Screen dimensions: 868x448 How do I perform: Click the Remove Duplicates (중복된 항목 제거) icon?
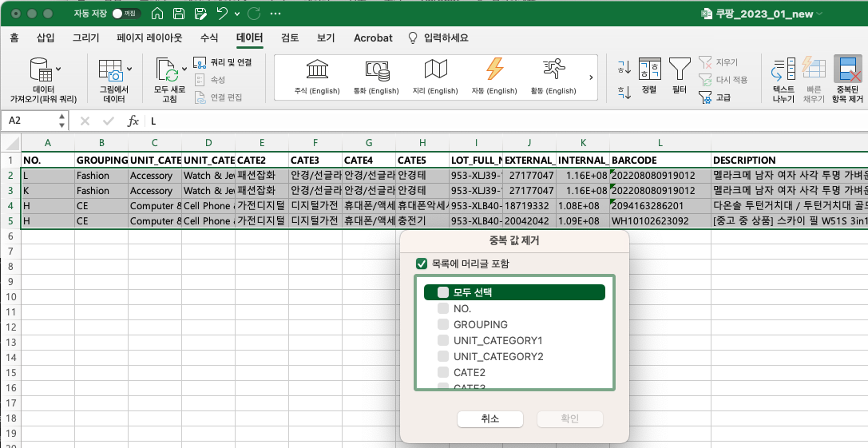point(848,70)
